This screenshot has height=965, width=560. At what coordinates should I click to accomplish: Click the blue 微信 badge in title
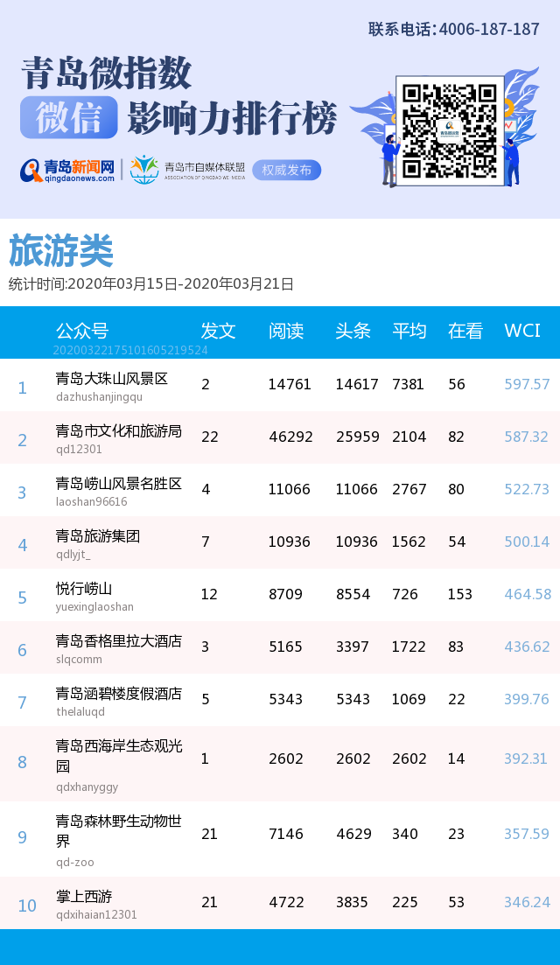[x=68, y=118]
